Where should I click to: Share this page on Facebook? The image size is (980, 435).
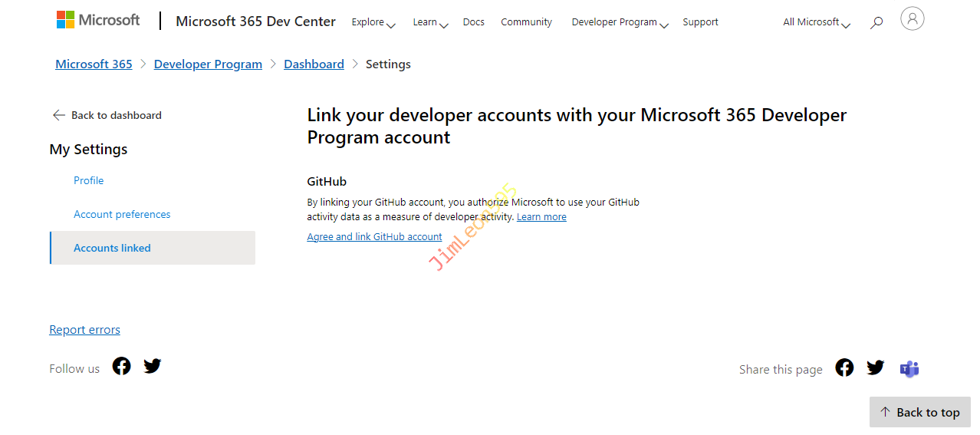pyautogui.click(x=844, y=367)
